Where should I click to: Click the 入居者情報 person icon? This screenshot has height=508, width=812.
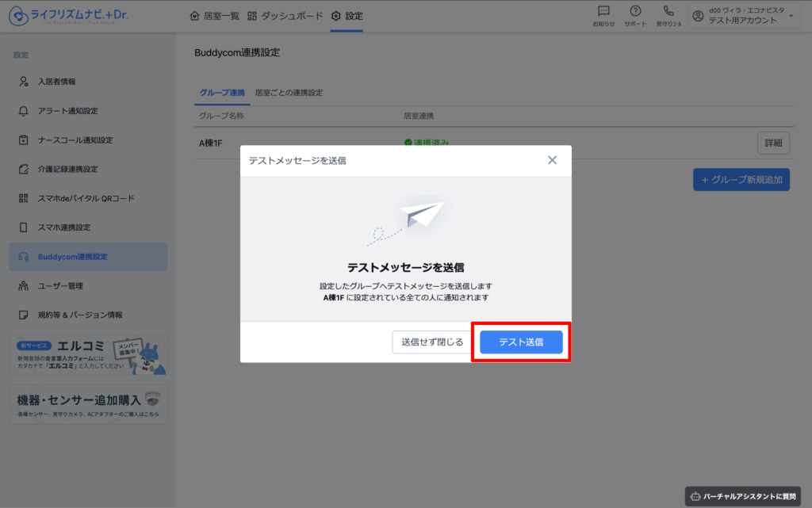(x=23, y=82)
